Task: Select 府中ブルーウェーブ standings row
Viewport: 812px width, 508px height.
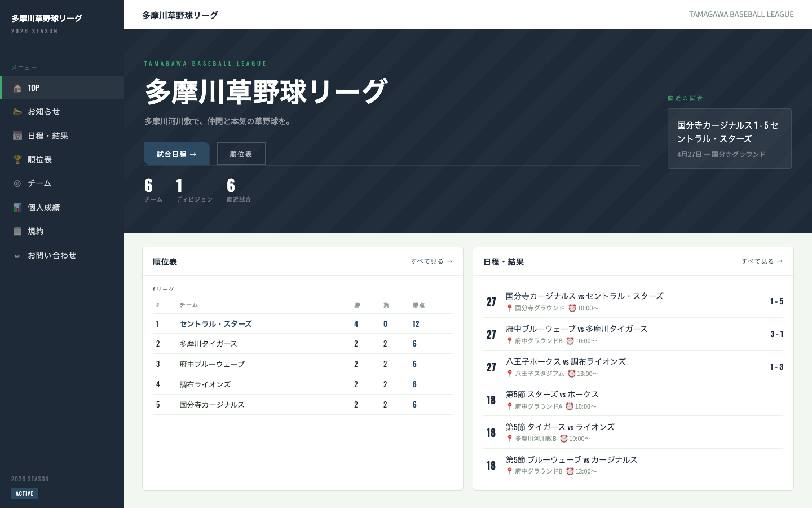Action: click(303, 364)
